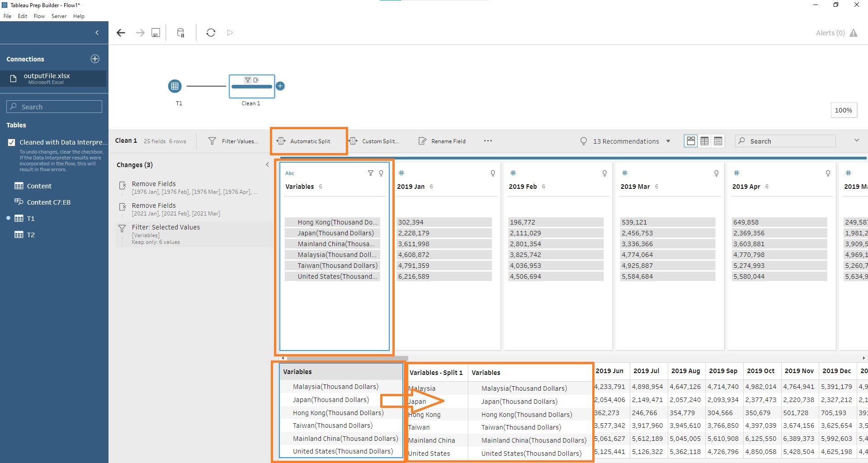Open the Alerts warning icon

point(854,33)
